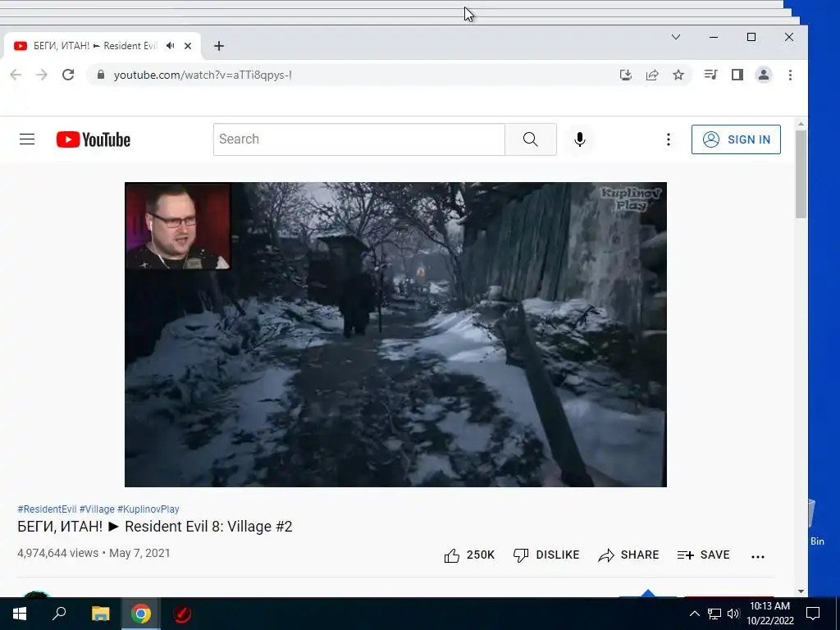
Task: Open the #KuplinovPlay hashtag link
Action: click(x=148, y=509)
